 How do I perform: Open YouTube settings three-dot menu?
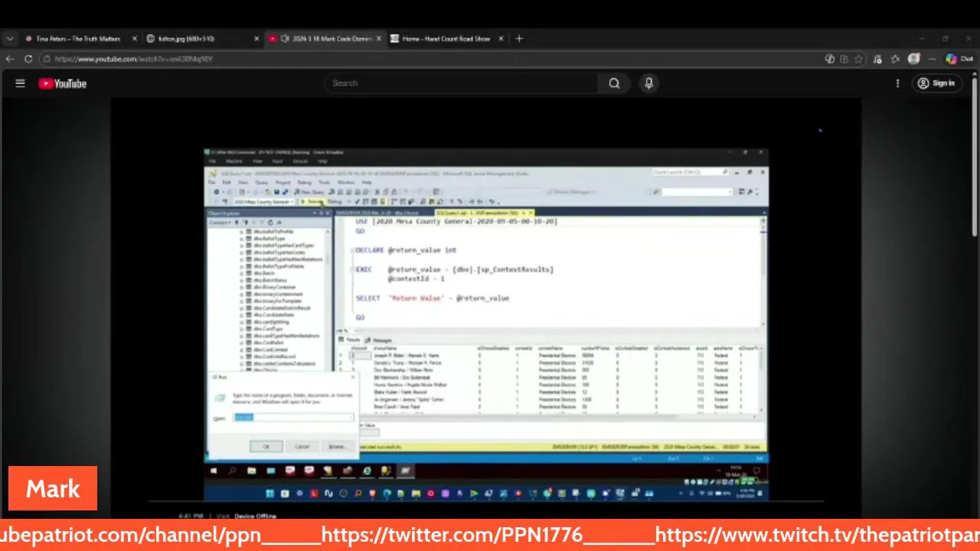pos(898,83)
